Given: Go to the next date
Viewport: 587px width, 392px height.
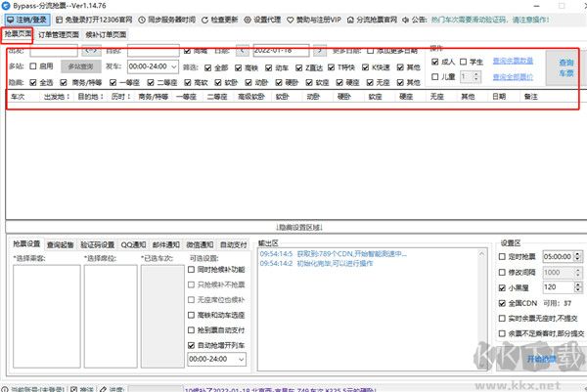Looking at the screenshot, I should pos(319,50).
